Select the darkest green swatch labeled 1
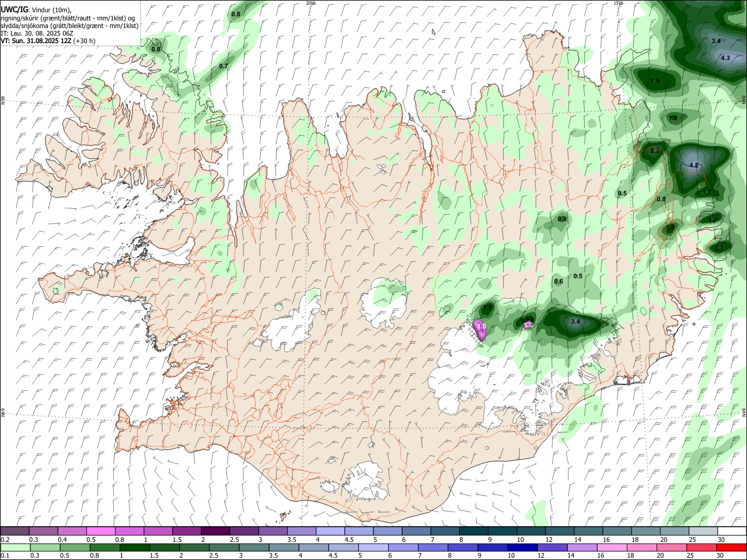 (134, 547)
